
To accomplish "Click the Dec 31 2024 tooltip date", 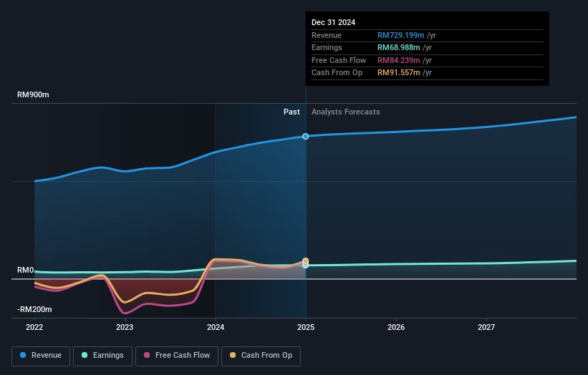I will click(x=333, y=22).
